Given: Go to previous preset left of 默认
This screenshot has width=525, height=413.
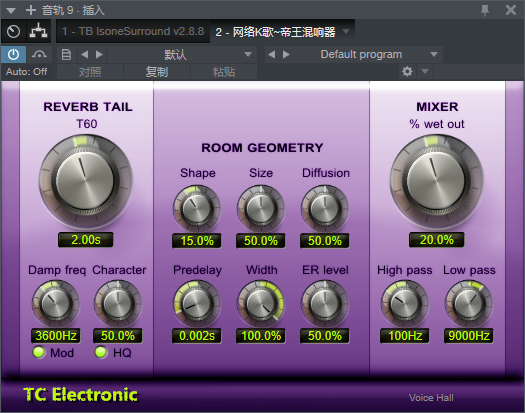Looking at the screenshot, I should pos(84,54).
